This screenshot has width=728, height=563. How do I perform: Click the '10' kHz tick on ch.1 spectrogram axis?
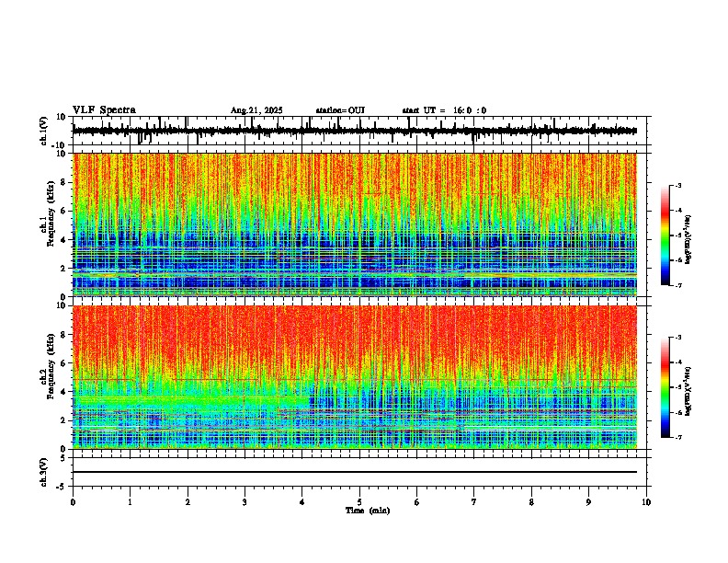tap(63, 154)
